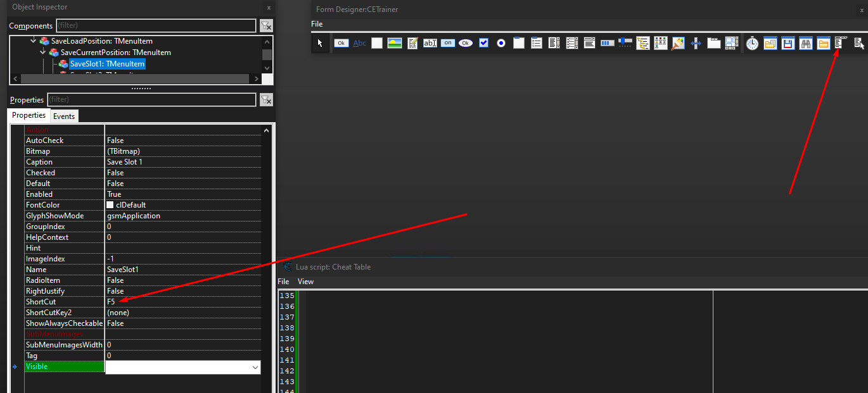Click the mouse pointer selection tool
This screenshot has height=393, width=868.
(x=320, y=43)
